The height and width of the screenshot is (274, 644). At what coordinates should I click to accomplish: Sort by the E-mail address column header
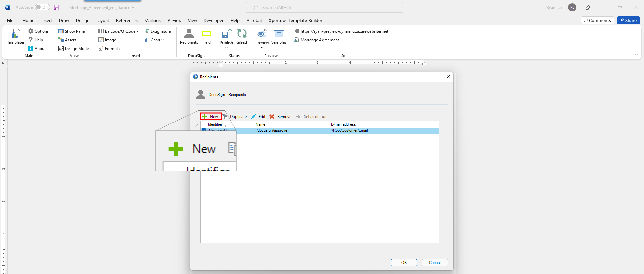(343, 124)
